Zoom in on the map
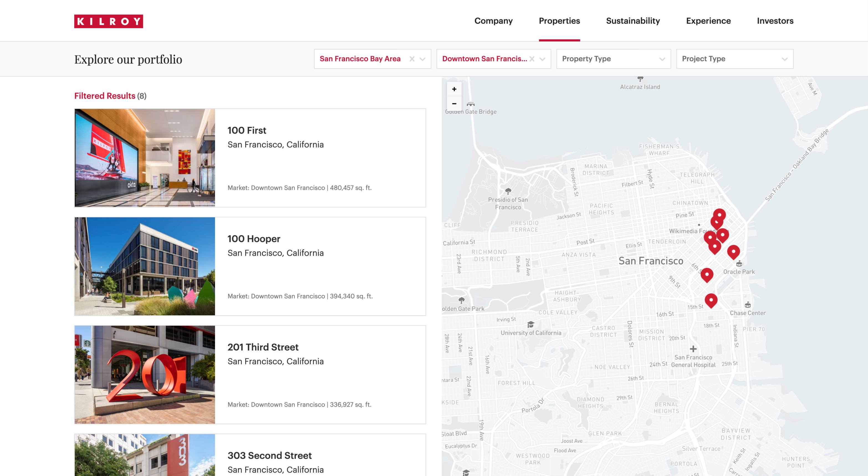Viewport: 868px width, 476px height. click(454, 89)
